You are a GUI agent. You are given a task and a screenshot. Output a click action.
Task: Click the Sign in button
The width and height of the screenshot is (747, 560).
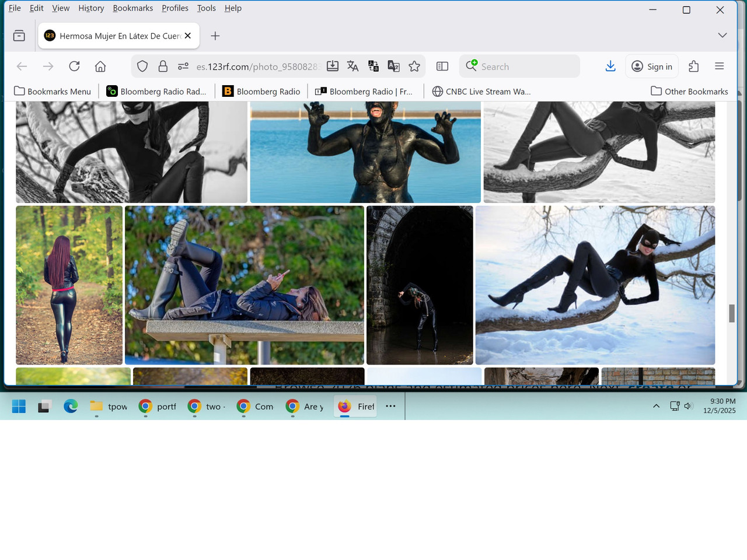tap(652, 66)
